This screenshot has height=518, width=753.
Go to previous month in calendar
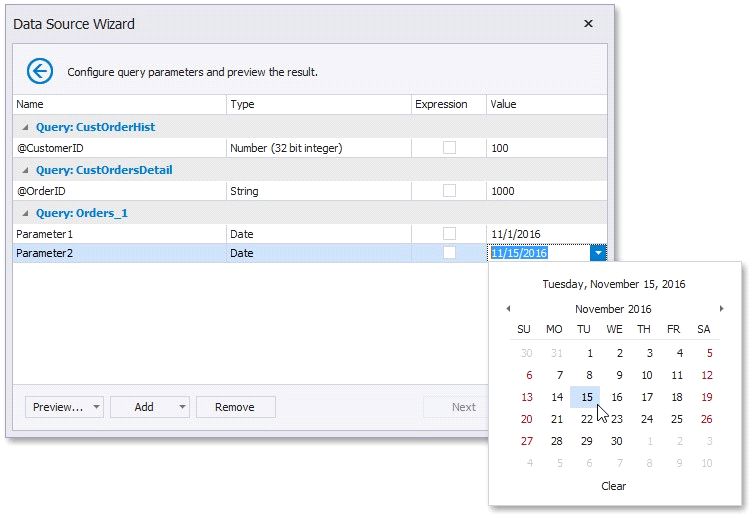coord(508,309)
